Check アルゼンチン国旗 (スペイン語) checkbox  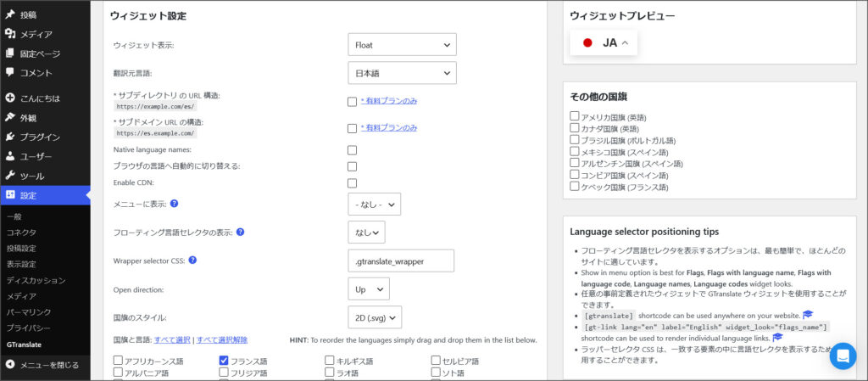click(575, 163)
